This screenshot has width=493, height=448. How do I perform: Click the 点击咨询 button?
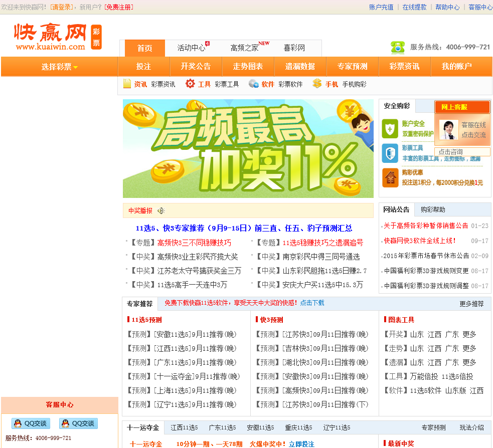point(462,152)
